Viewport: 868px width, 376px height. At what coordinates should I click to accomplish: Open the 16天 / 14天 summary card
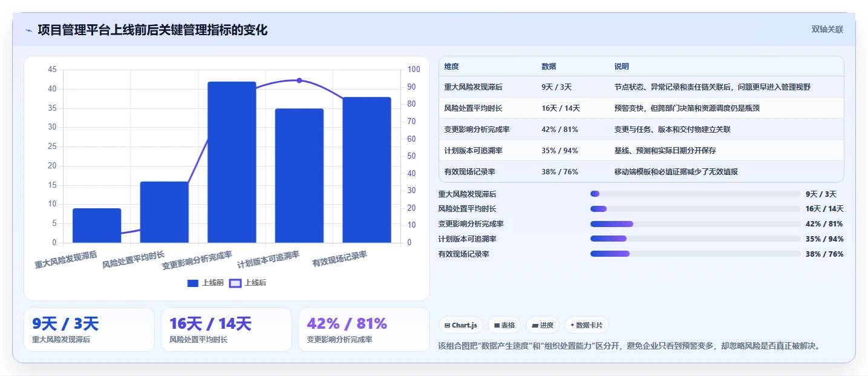(226, 329)
